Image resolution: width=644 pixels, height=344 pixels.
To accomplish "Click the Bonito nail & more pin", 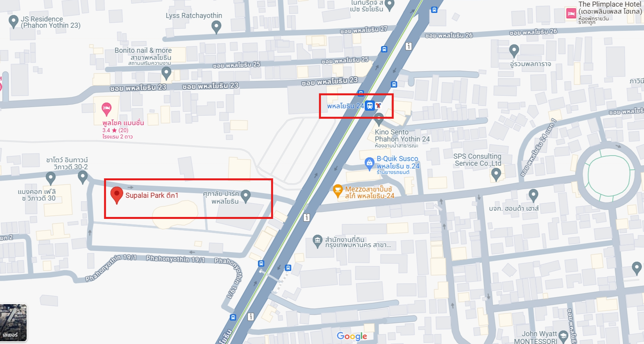I will click(166, 73).
